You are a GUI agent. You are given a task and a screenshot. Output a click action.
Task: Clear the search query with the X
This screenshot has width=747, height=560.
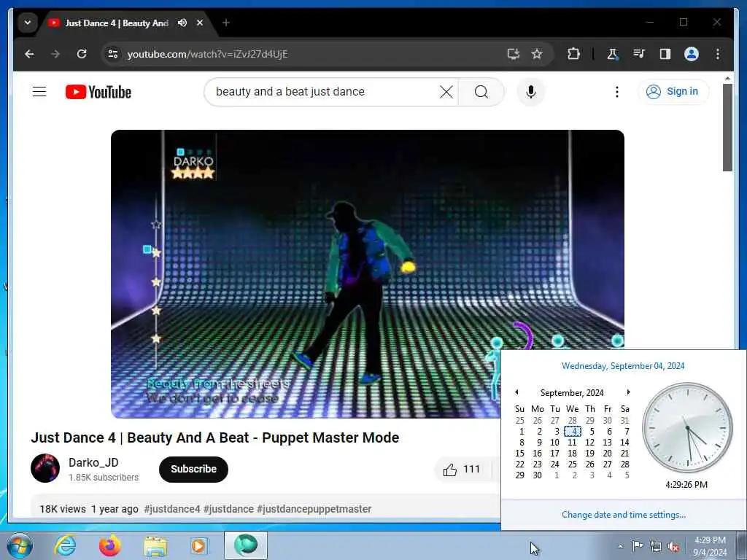(446, 91)
